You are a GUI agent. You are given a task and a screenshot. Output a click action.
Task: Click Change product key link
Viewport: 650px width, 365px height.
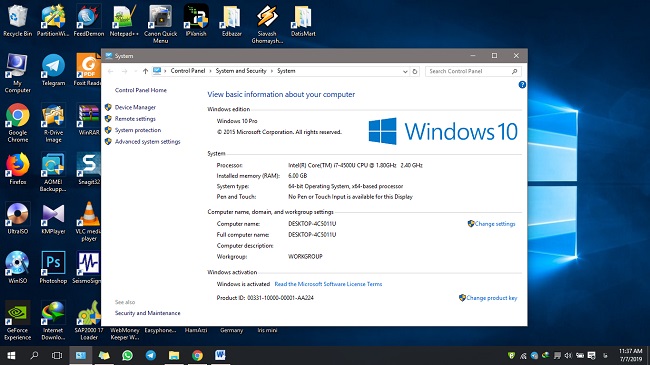[x=492, y=298]
